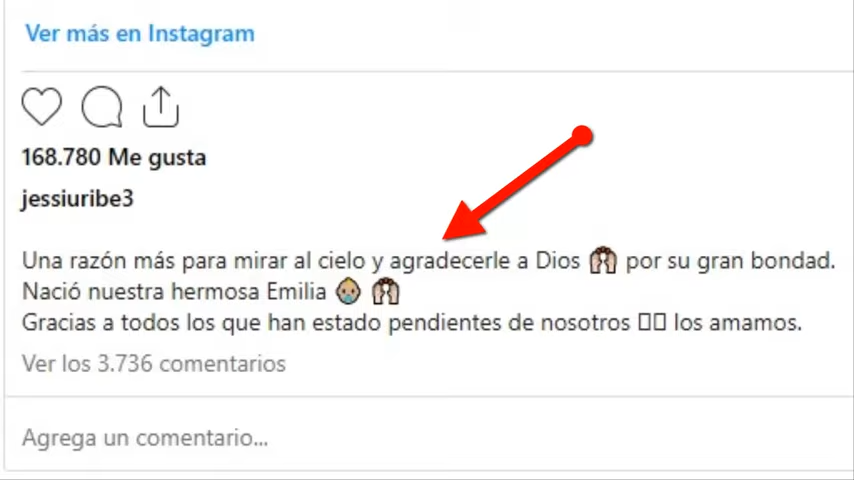Focus the "Agrega un comentario..." field

(x=428, y=438)
